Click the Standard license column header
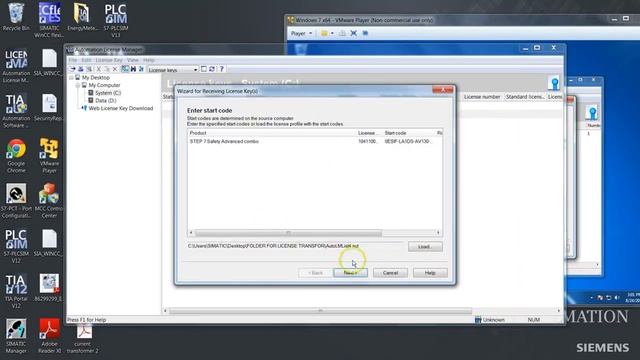Viewport: 640px width, 360px height. tap(525, 97)
